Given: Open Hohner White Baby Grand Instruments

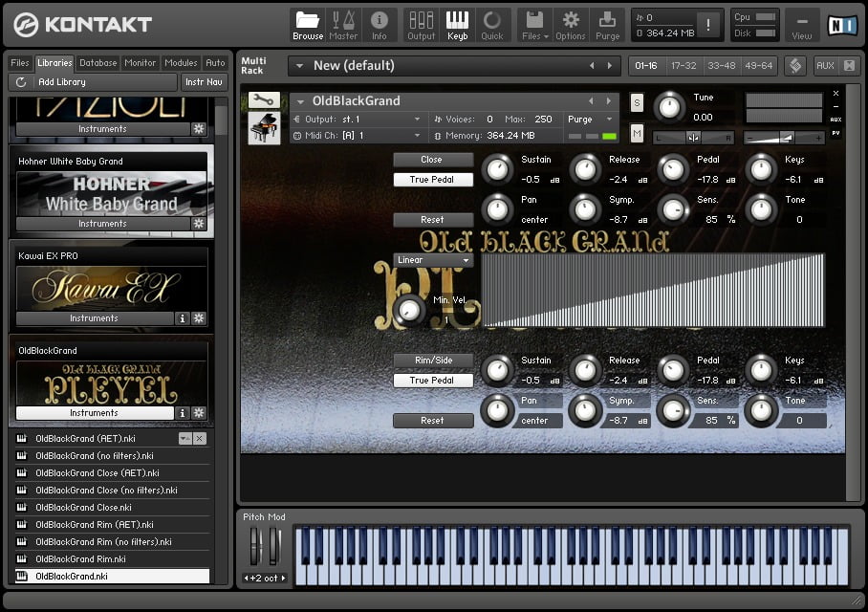Looking at the screenshot, I should coord(102,223).
